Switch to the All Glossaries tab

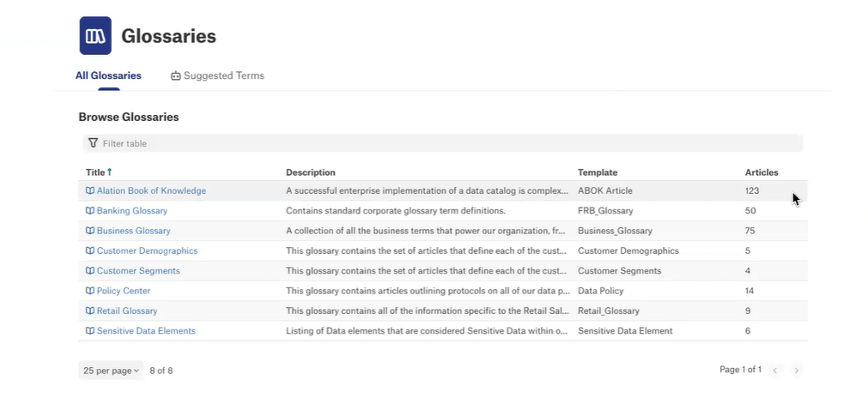pos(108,75)
